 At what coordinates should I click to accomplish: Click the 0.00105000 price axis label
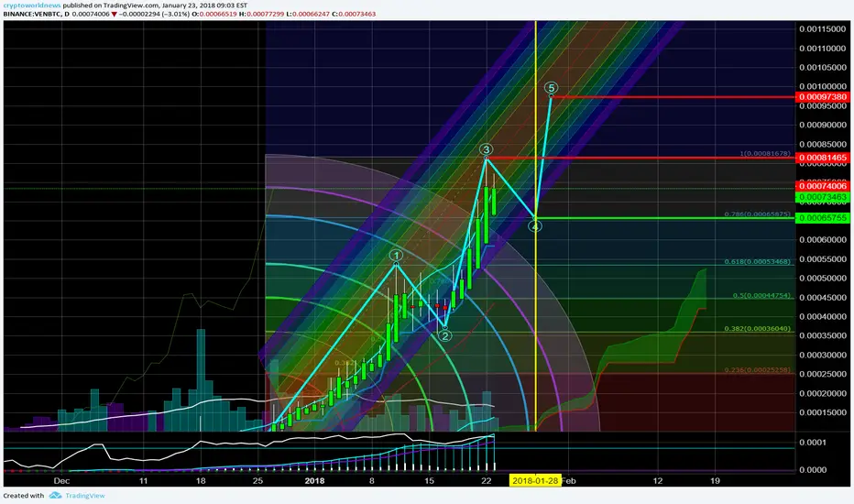pos(823,68)
